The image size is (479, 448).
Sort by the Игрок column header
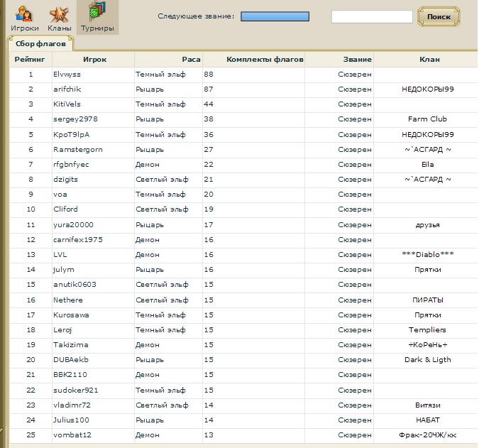point(94,60)
